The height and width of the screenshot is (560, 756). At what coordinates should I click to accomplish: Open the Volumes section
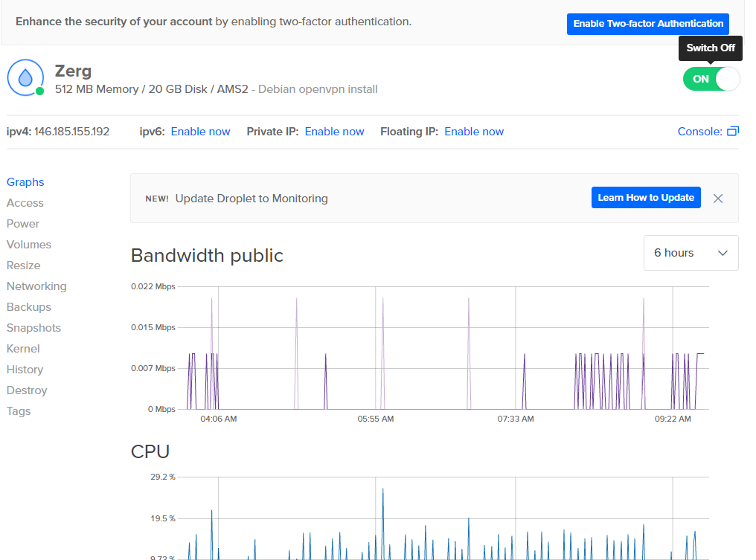tap(29, 245)
